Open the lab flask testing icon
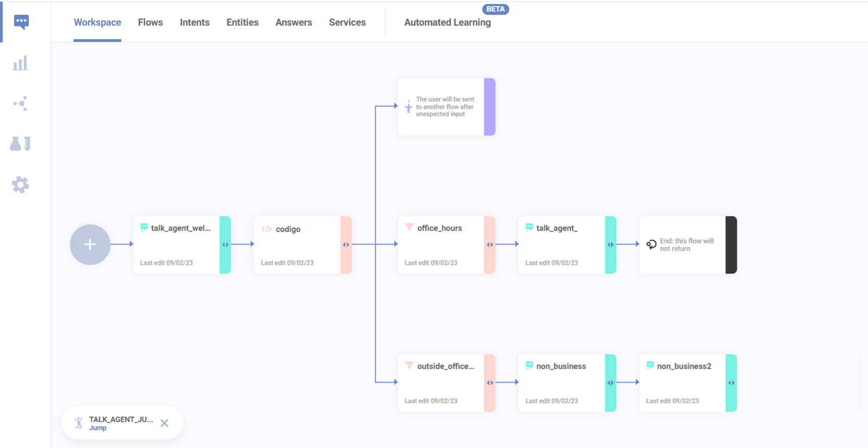The image size is (868, 448). pos(20,144)
